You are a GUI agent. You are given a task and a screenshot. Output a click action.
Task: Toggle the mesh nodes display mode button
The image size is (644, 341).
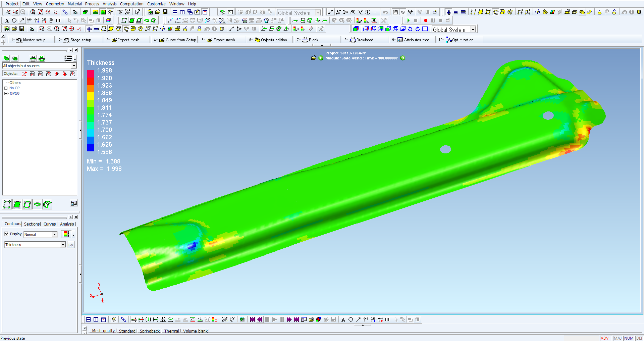(7, 204)
